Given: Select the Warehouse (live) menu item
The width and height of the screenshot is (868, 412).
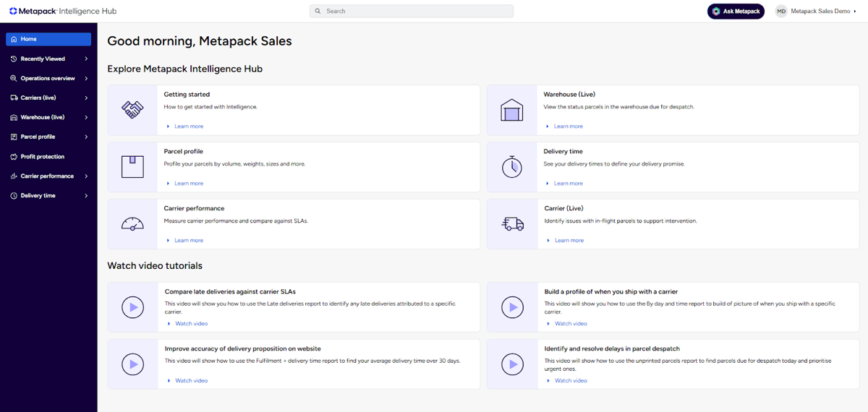Looking at the screenshot, I should (48, 117).
